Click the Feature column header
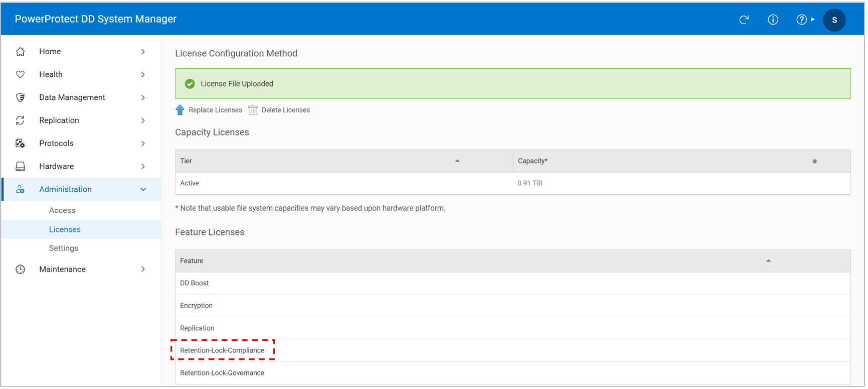The image size is (868, 389). [513, 261]
